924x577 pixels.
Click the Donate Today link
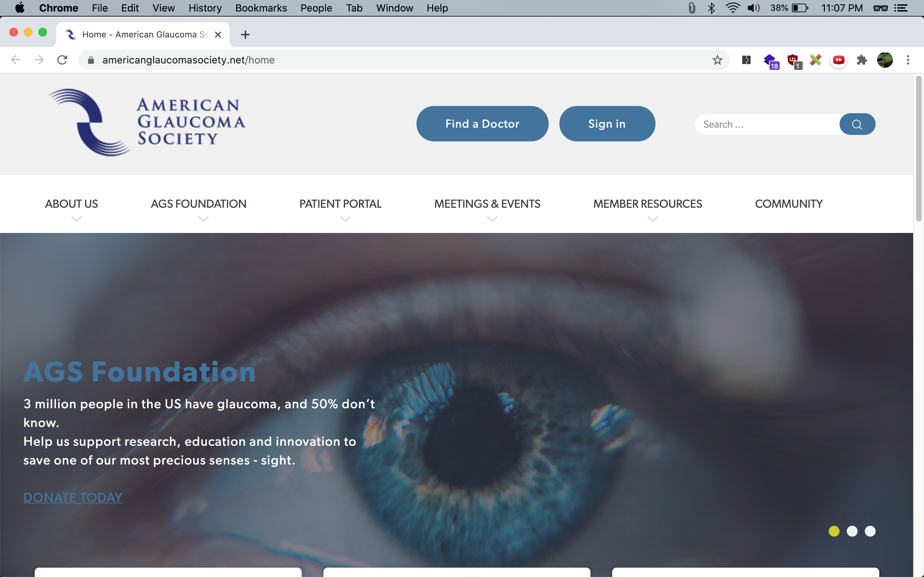click(x=73, y=497)
